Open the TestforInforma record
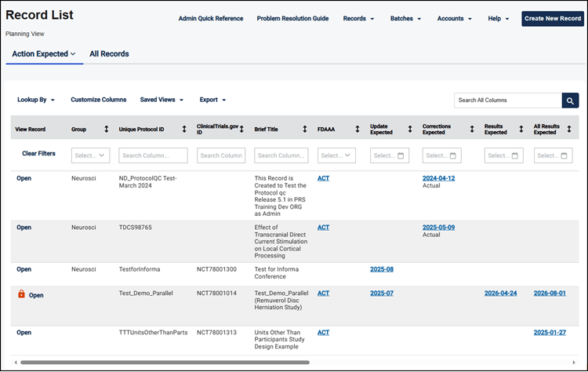588x372 pixels. pyautogui.click(x=24, y=269)
